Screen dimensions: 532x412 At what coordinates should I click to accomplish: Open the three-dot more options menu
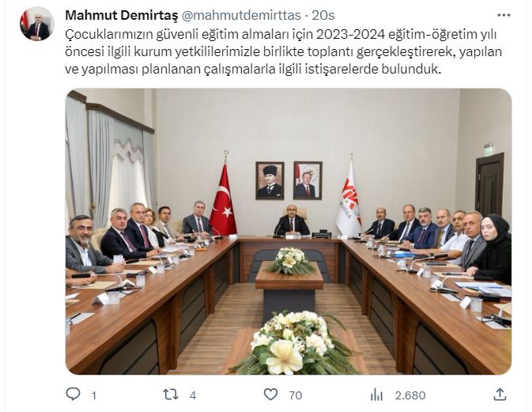point(504,15)
